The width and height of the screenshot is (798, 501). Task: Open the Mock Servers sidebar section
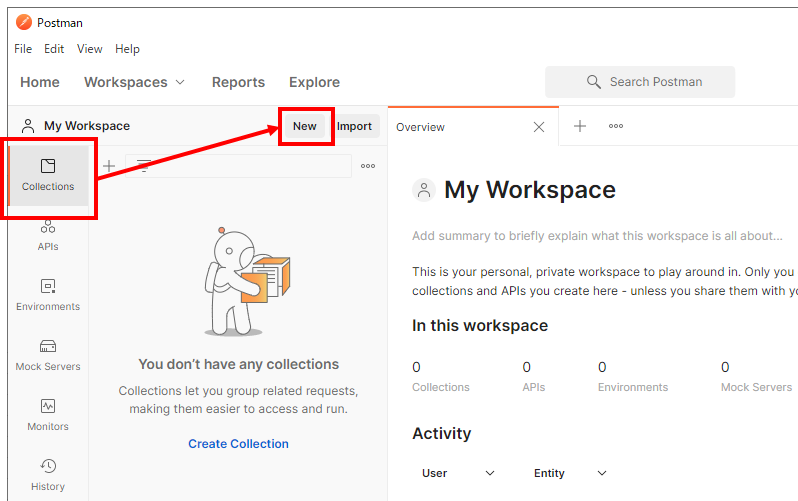click(48, 354)
